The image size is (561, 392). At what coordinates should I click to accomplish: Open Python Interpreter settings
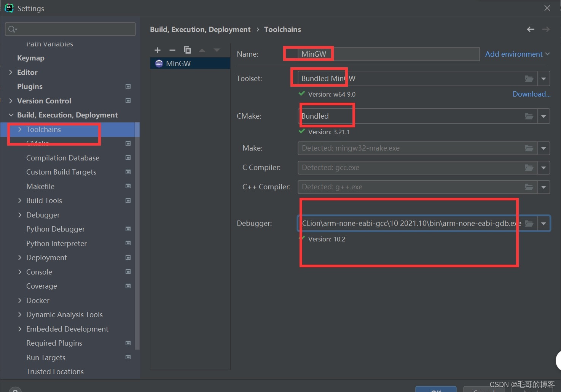[x=56, y=243]
